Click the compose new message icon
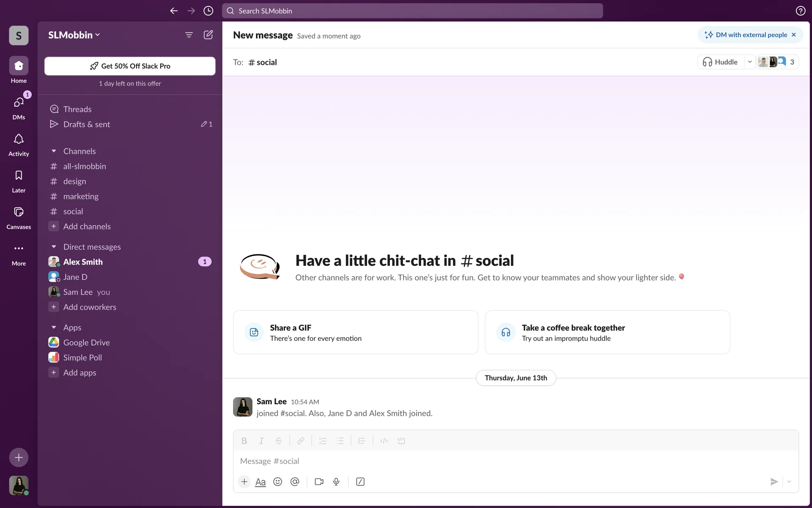Image resolution: width=812 pixels, height=508 pixels. coord(208,35)
